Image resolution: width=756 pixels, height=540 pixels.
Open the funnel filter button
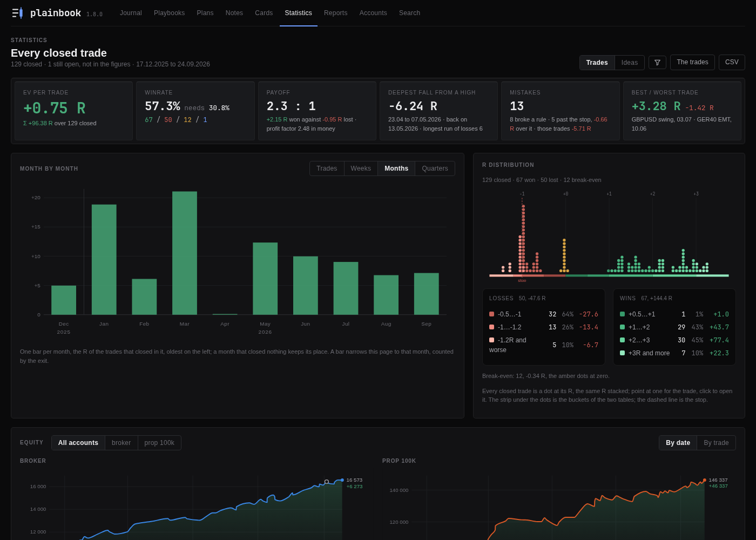pyautogui.click(x=657, y=63)
